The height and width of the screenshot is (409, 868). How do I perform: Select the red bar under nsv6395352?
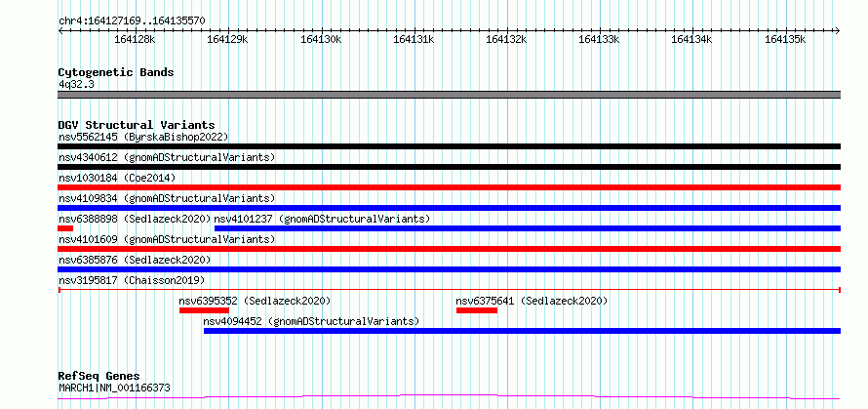pos(204,310)
